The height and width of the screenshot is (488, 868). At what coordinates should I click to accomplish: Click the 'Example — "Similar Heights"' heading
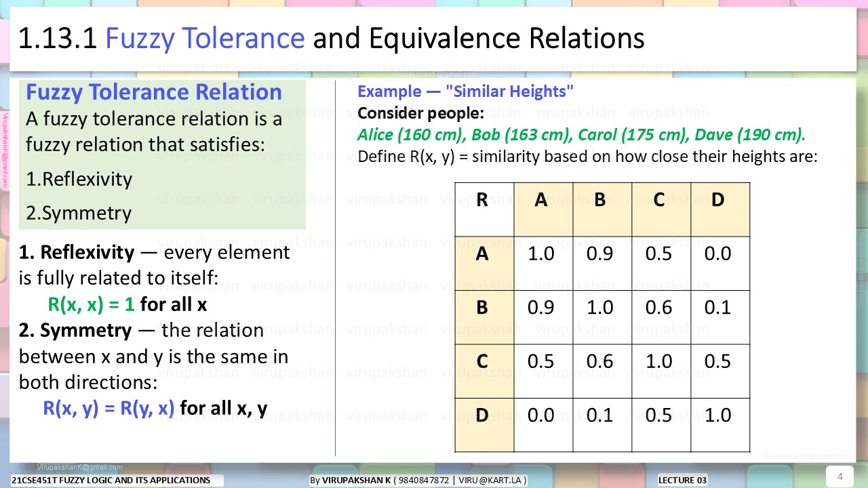coord(466,91)
